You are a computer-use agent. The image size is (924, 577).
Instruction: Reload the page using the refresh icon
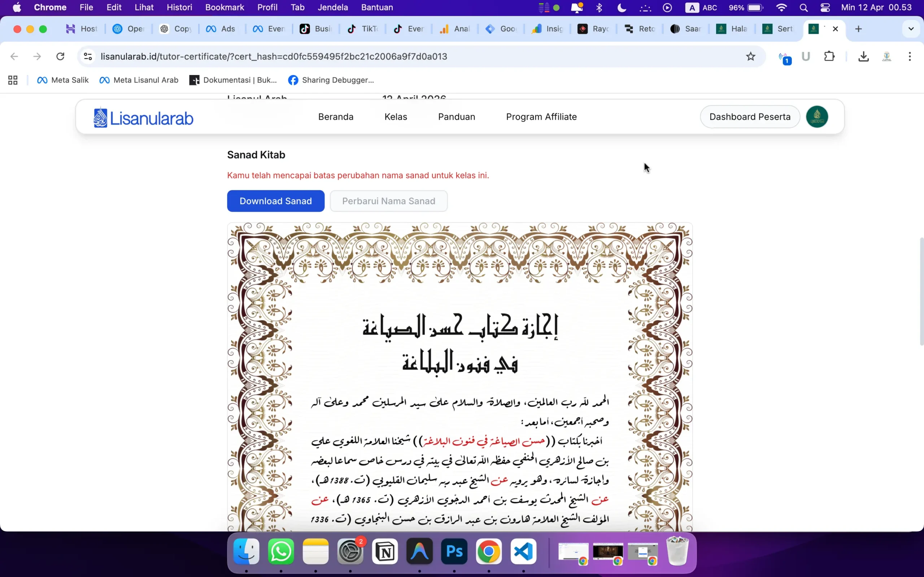pos(60,56)
